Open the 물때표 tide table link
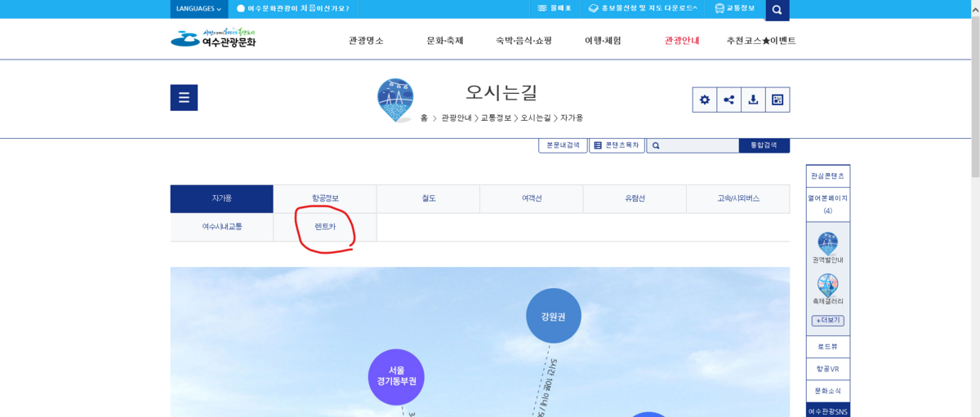This screenshot has height=417, width=980. coord(555,8)
